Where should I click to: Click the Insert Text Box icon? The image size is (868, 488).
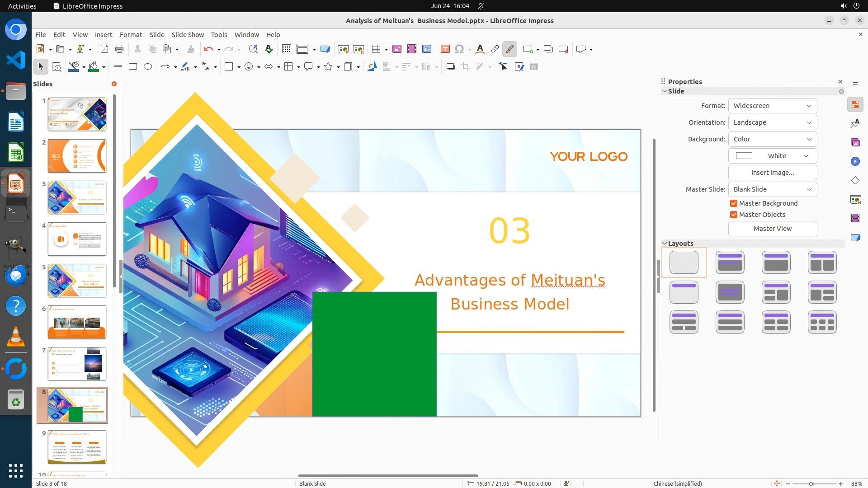coord(445,49)
